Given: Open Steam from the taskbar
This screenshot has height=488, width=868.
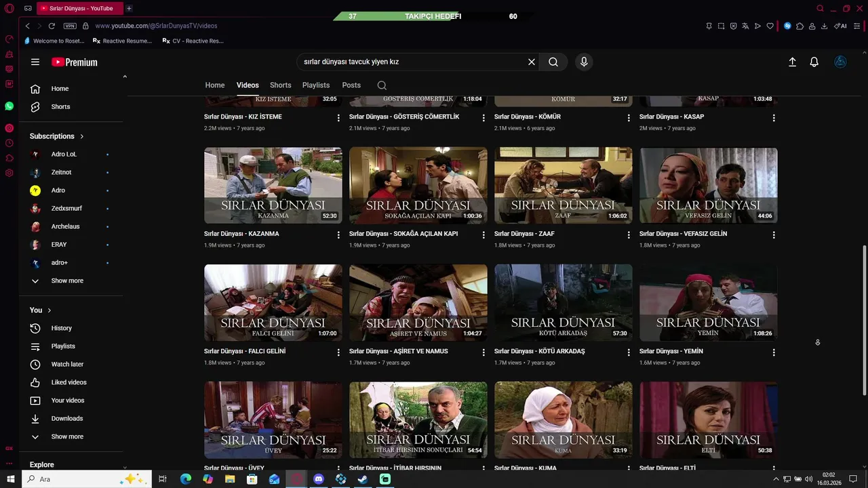Looking at the screenshot, I should click(x=363, y=479).
